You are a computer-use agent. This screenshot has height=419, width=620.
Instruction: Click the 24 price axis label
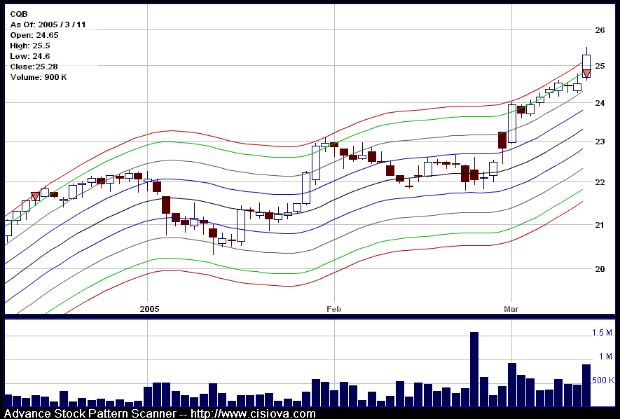click(600, 103)
